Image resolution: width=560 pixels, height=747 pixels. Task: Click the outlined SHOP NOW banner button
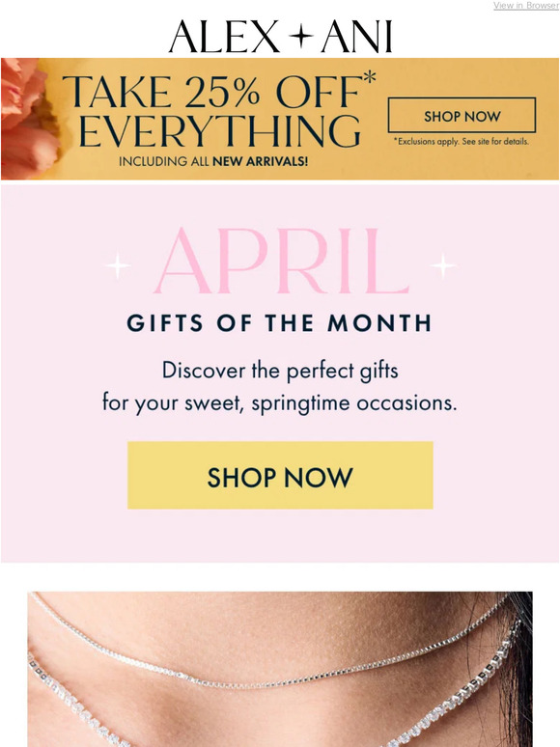click(x=462, y=115)
